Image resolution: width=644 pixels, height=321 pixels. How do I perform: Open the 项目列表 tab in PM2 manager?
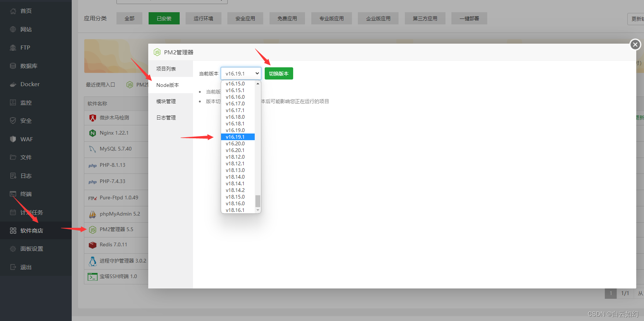click(x=170, y=69)
